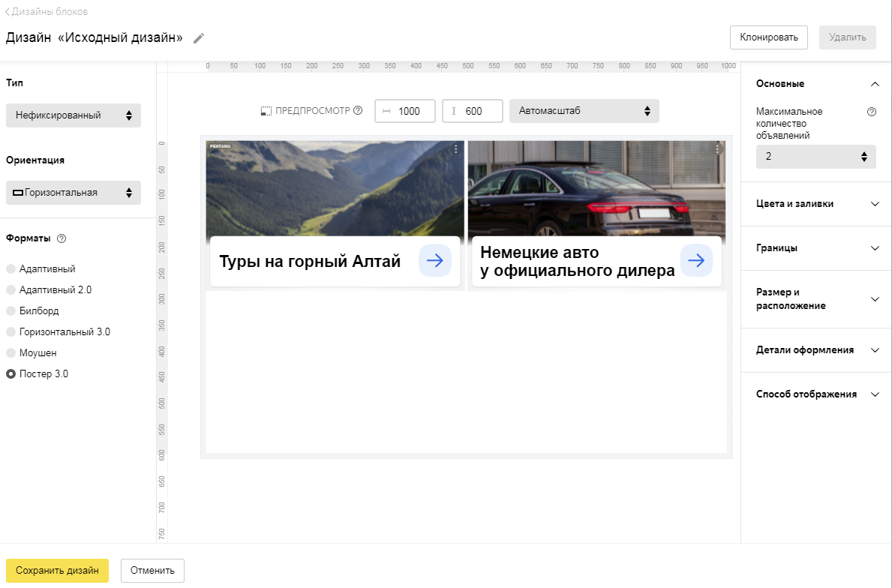892x588 pixels.
Task: Select Билборд format
Action: click(x=32, y=311)
